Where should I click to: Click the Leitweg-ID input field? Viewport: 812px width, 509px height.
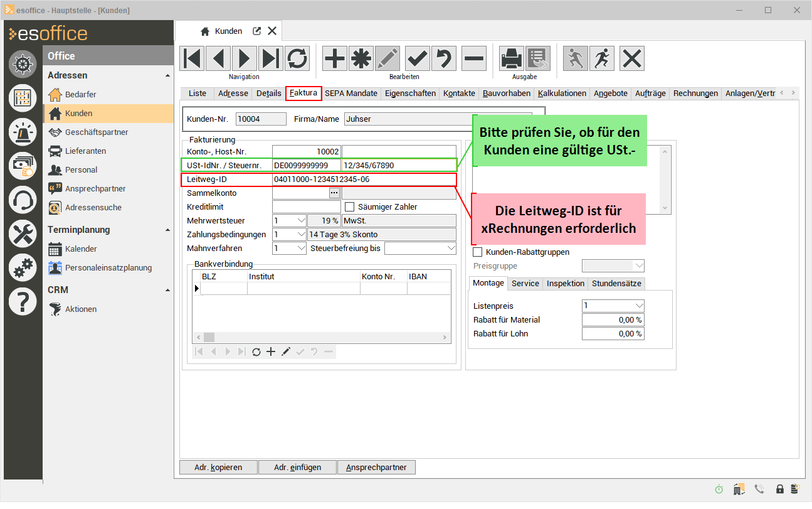coord(364,179)
